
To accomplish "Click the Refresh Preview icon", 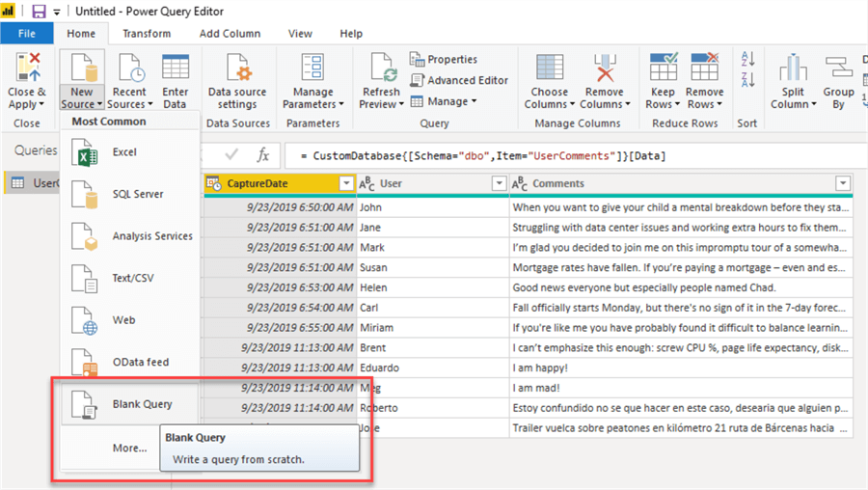I will point(382,68).
